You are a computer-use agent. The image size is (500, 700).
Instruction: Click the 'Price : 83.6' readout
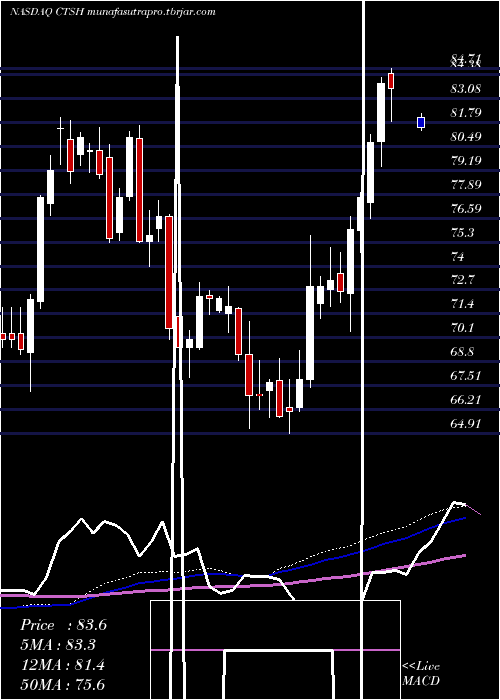click(63, 625)
